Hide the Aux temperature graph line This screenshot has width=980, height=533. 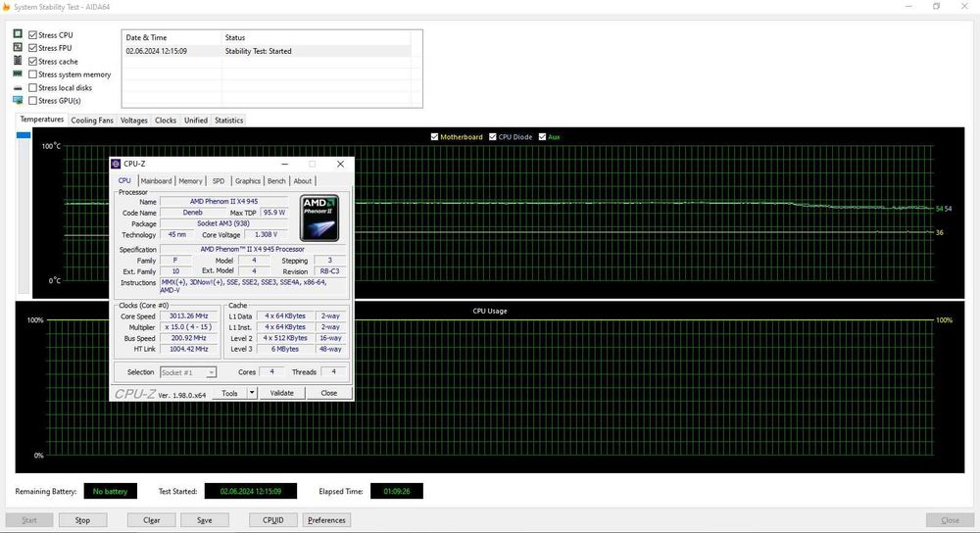pos(542,137)
